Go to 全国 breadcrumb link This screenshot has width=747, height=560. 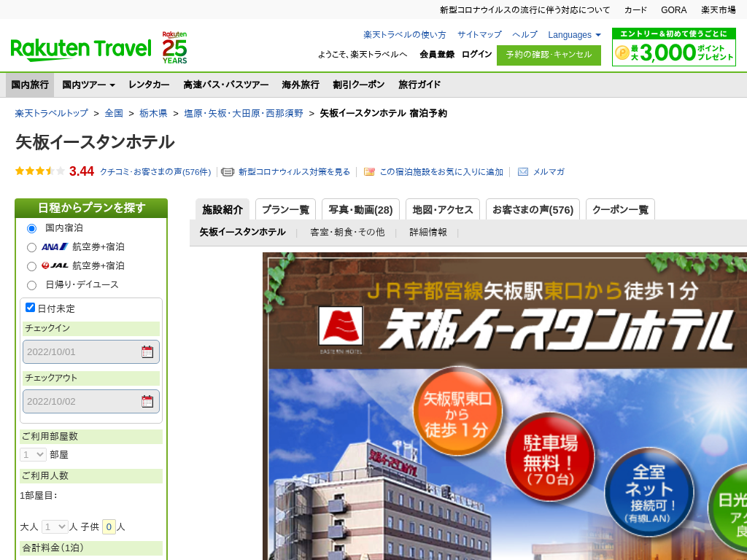tap(114, 113)
